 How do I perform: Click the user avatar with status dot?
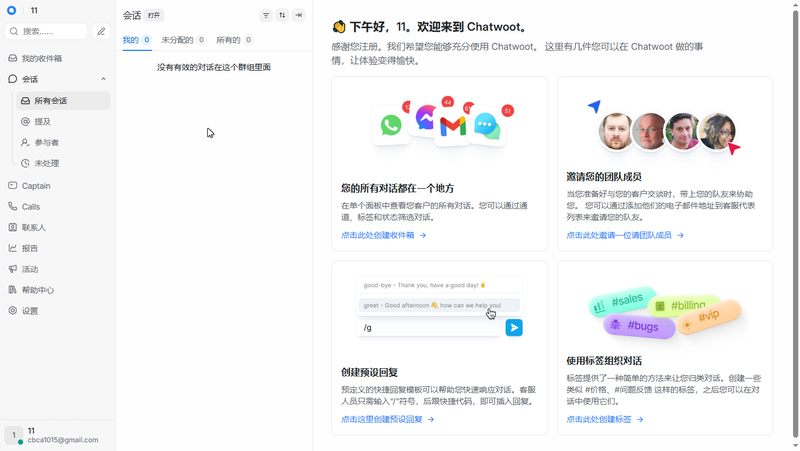pos(14,435)
